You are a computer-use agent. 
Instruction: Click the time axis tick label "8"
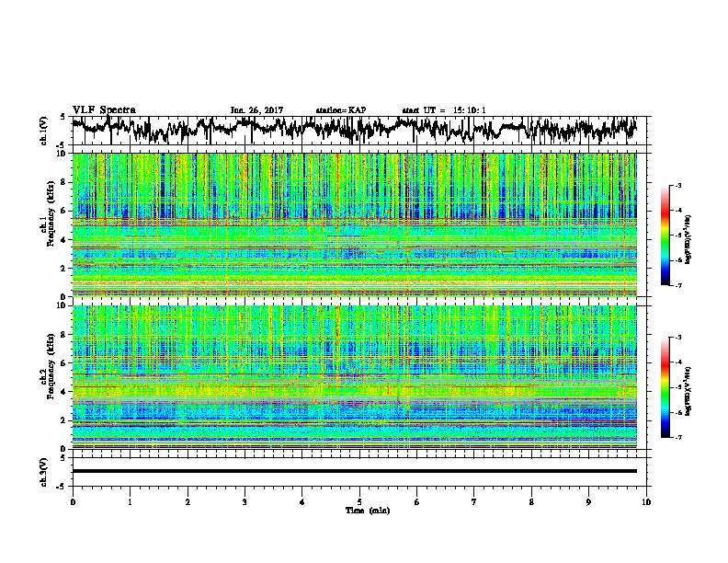coord(531,502)
